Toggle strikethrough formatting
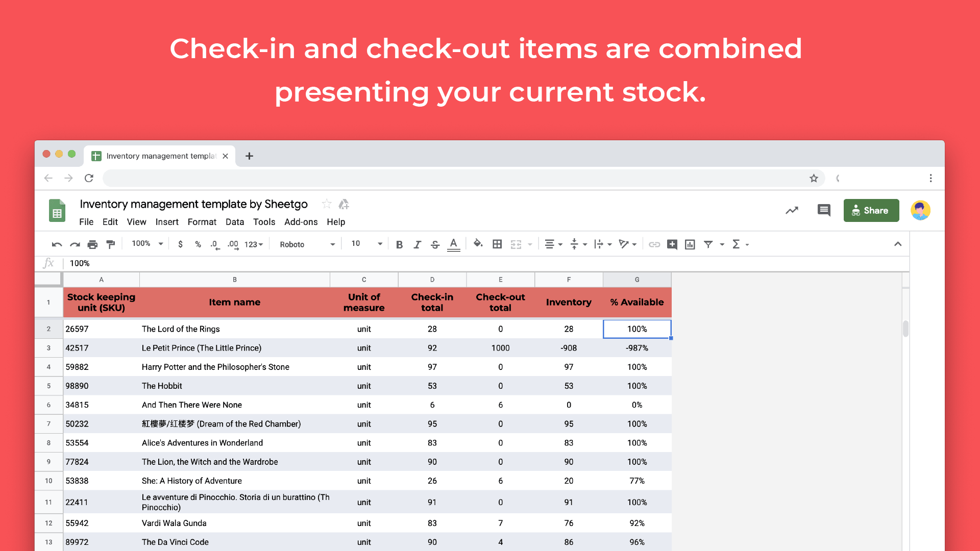980x551 pixels. [x=435, y=244]
